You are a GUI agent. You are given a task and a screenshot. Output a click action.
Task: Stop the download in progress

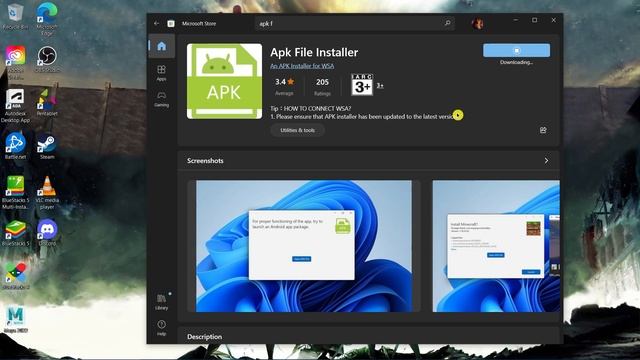pyautogui.click(x=516, y=50)
